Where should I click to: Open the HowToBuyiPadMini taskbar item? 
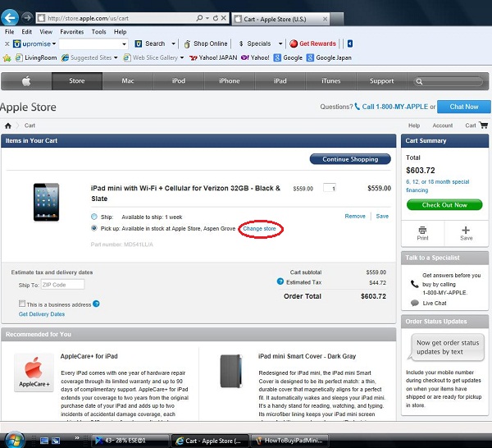289,441
